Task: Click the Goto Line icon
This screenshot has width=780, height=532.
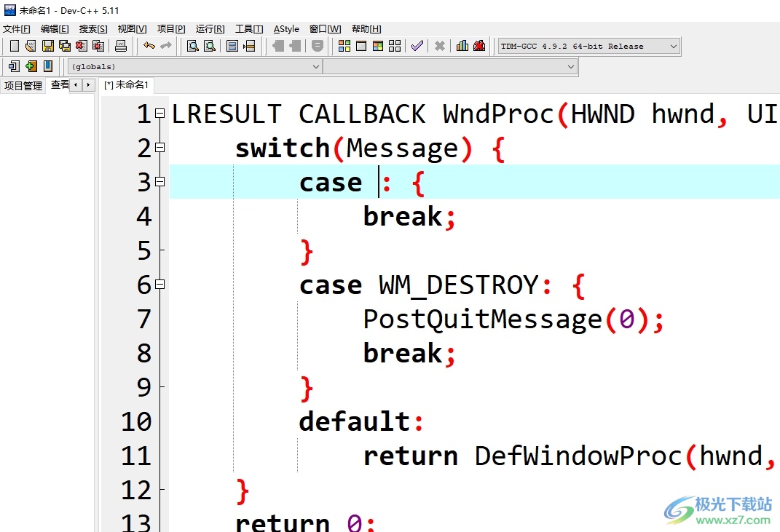Action: [249, 47]
